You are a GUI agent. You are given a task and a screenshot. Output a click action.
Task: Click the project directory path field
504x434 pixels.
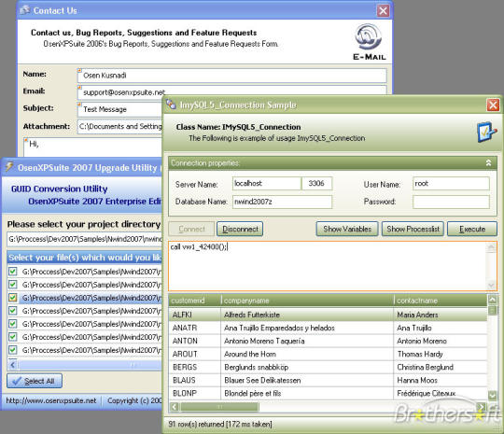[85, 239]
